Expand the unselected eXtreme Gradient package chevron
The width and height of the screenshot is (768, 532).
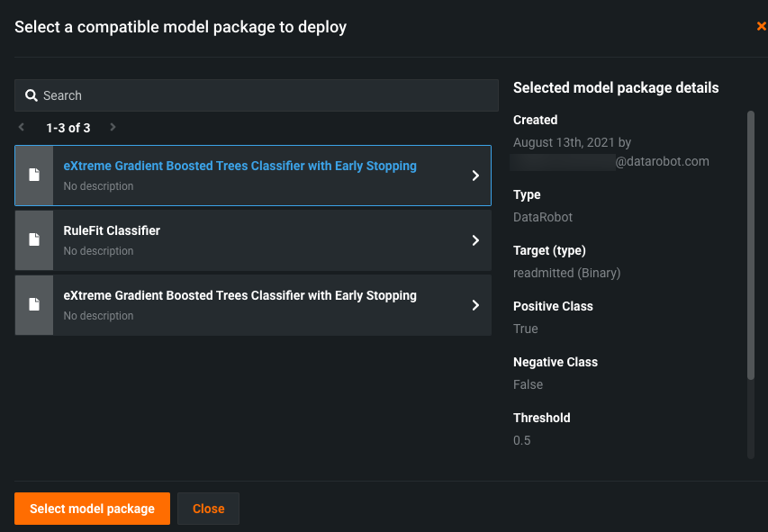[x=475, y=305]
